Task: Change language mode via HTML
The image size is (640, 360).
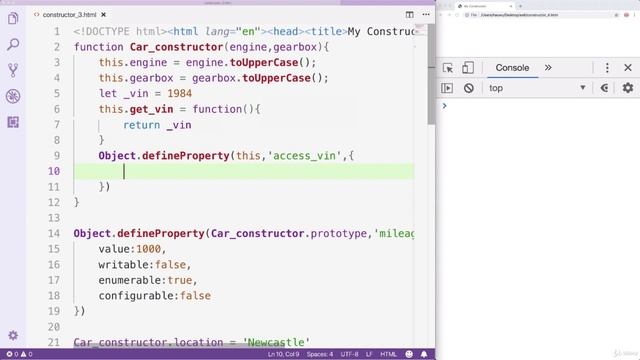Action: 388,354
